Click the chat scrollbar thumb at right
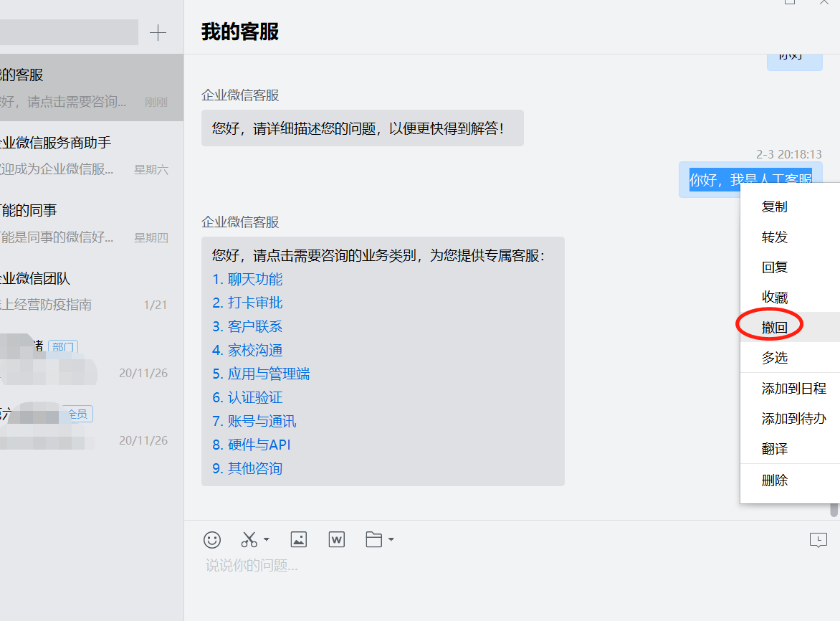Screen dimensions: 840x621 [x=834, y=510]
